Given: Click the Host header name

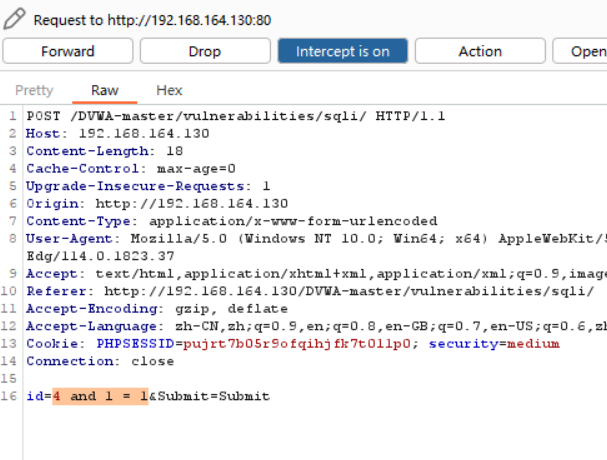Looking at the screenshot, I should [43, 134].
